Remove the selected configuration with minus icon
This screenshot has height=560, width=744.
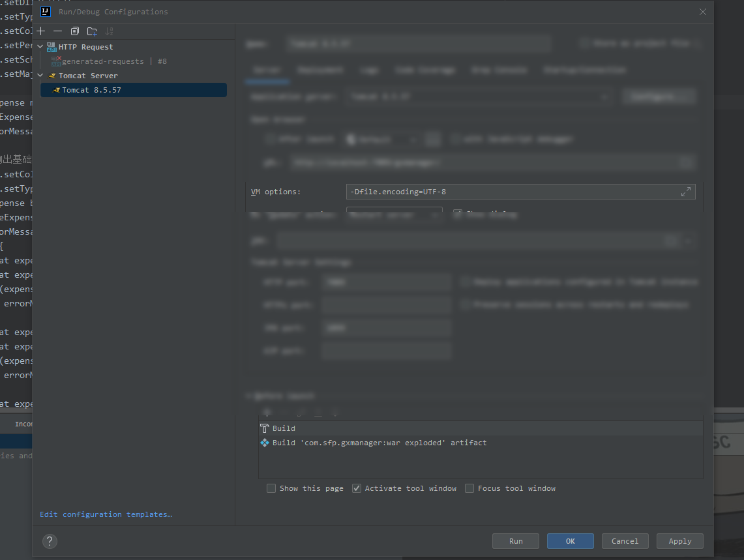pyautogui.click(x=58, y=31)
